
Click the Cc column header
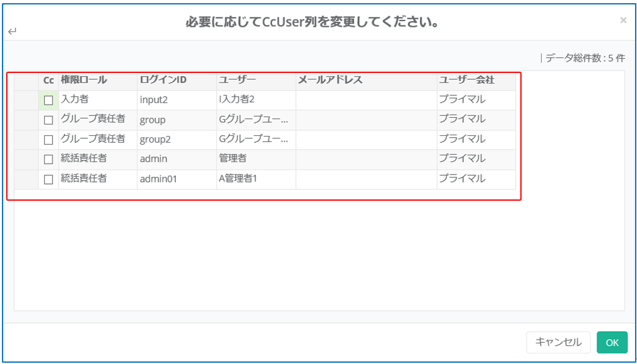pos(49,80)
